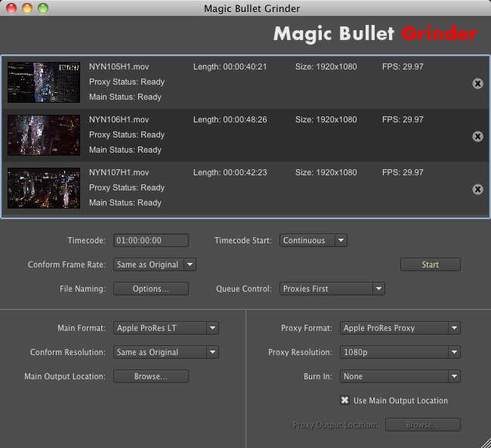Select the NYN106H1.mov thumbnail

(44, 135)
